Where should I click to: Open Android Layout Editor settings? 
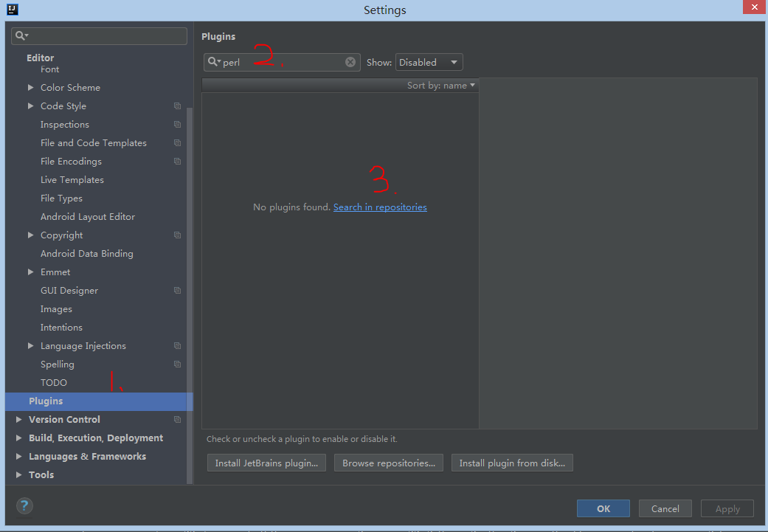(88, 216)
